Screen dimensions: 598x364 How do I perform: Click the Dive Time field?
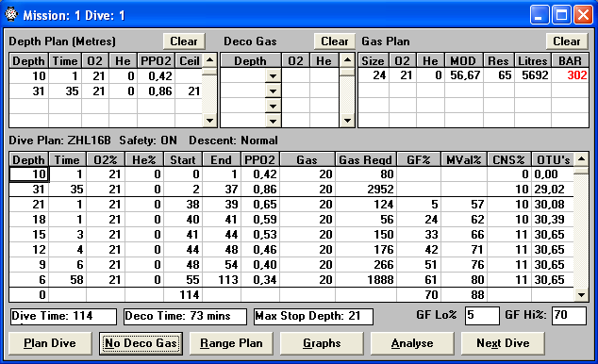(63, 316)
